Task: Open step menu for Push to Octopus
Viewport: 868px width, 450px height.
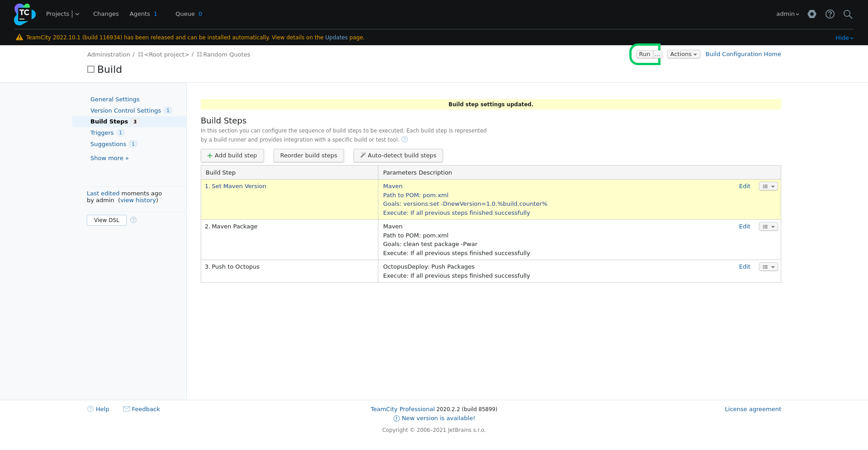Action: [x=769, y=267]
